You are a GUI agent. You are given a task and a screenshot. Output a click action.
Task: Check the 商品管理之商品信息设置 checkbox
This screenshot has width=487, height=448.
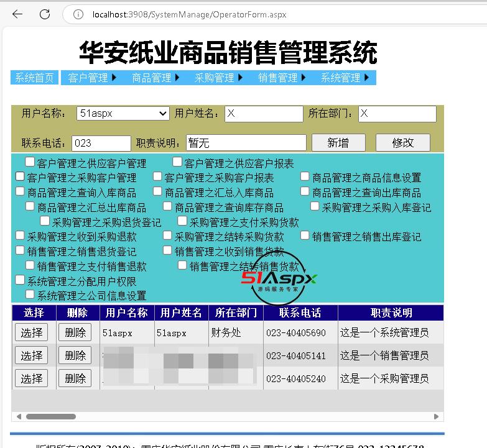pos(305,177)
